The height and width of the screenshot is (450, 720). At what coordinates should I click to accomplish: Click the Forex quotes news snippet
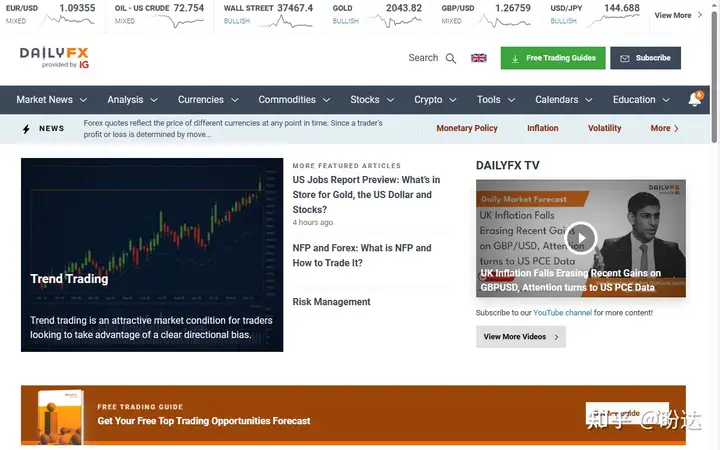(x=233, y=129)
